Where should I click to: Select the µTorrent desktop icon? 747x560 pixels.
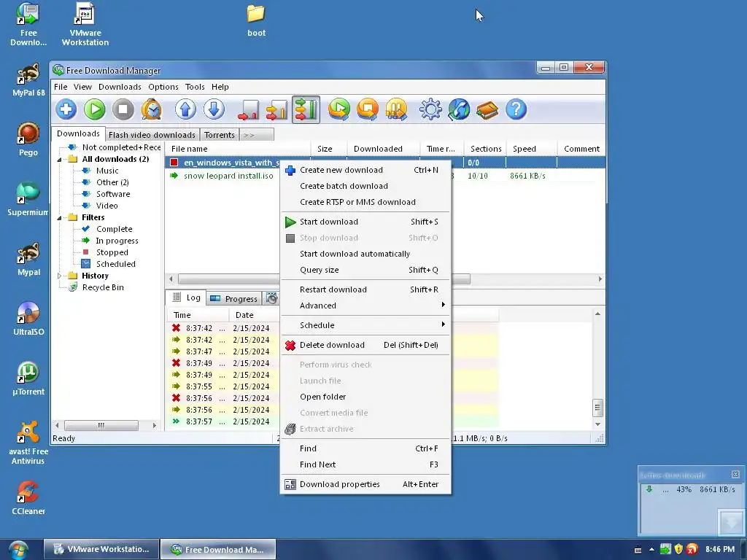click(28, 379)
